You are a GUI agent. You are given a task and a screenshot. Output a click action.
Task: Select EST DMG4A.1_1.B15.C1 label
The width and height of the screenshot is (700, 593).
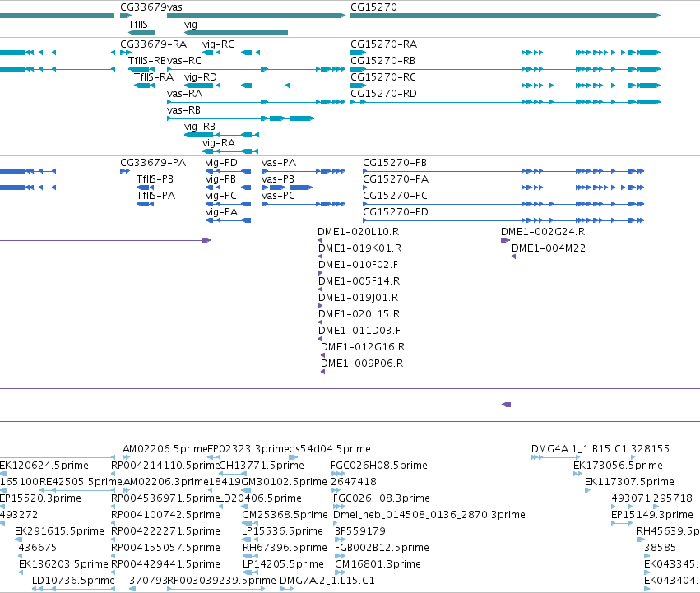click(579, 449)
